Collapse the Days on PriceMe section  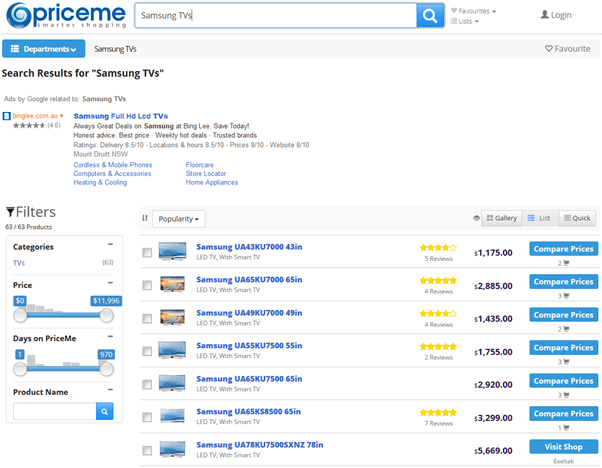tap(110, 336)
